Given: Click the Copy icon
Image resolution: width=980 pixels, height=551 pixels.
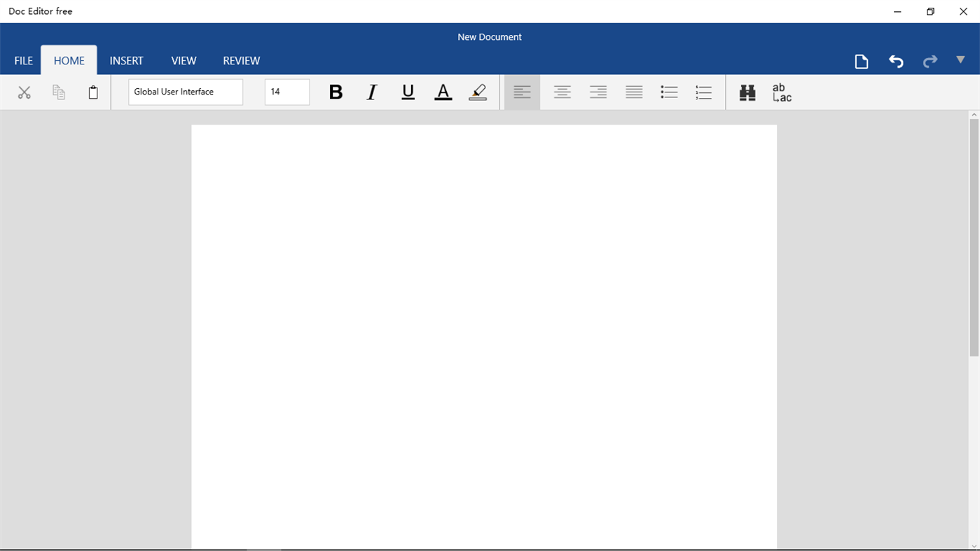Looking at the screenshot, I should 58,92.
